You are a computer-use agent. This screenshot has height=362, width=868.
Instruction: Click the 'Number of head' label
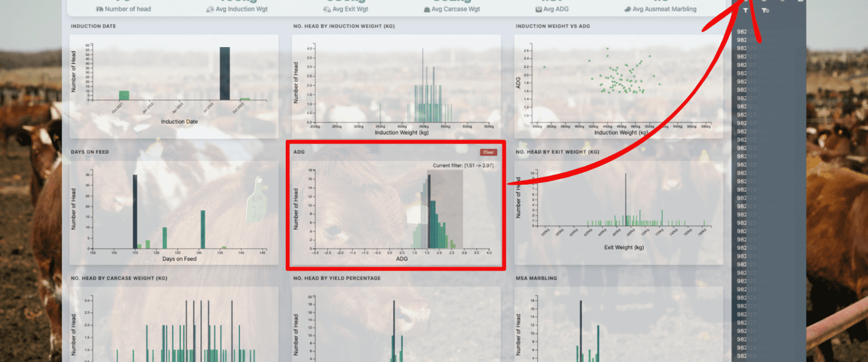[x=128, y=9]
